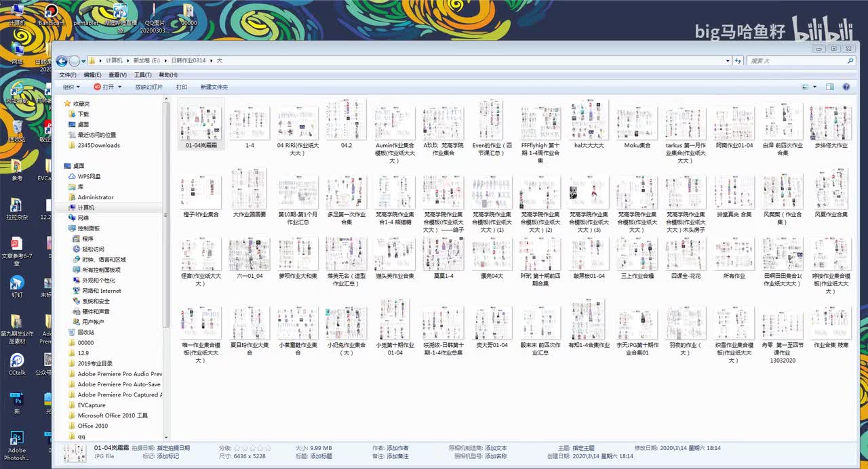This screenshot has height=469, width=868.
Task: Select WPS网盘 in the navigation pane
Action: point(89,176)
